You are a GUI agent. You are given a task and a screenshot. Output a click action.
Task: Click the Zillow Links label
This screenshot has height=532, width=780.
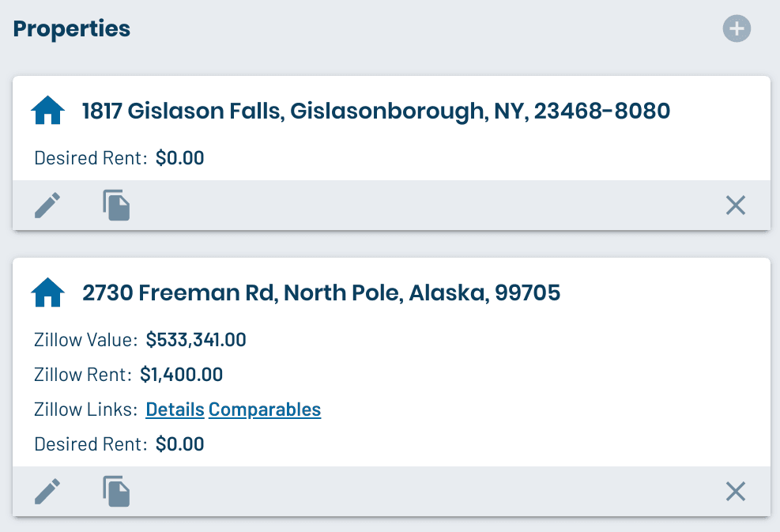click(85, 409)
